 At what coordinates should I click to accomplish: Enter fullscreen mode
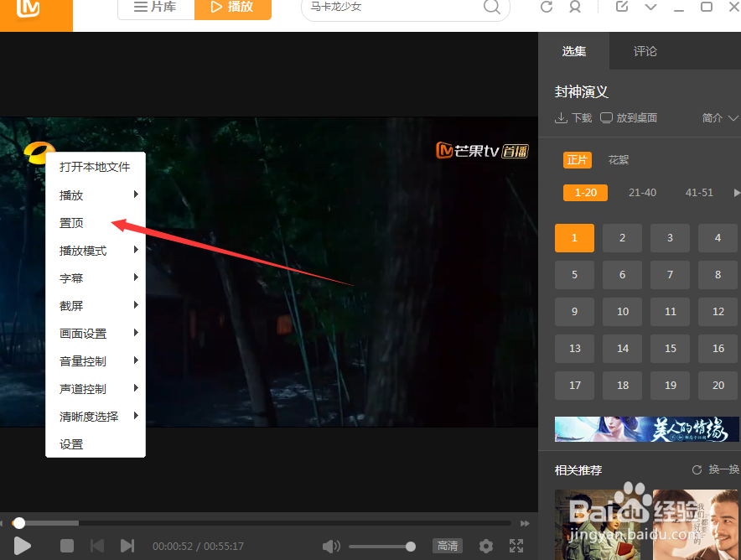(x=516, y=546)
